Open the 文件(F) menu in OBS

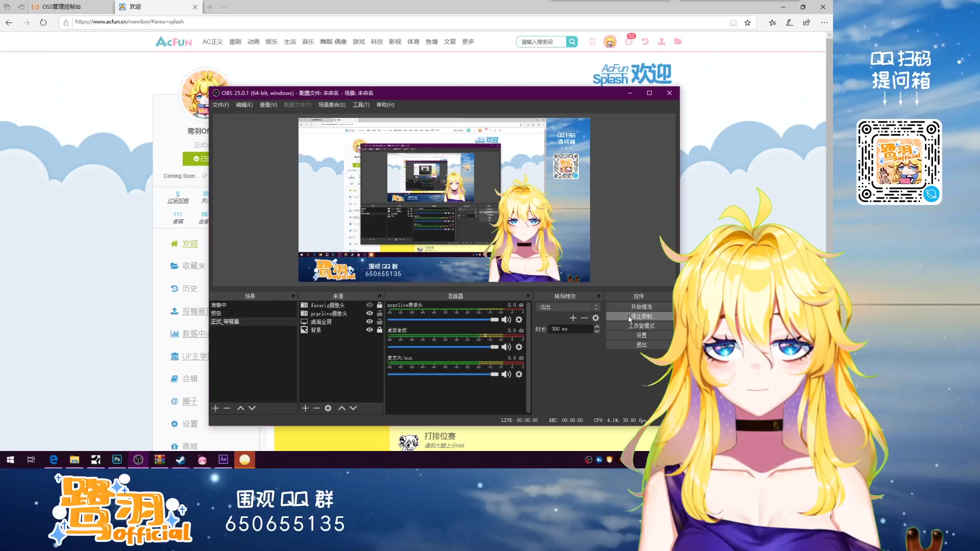(x=220, y=105)
